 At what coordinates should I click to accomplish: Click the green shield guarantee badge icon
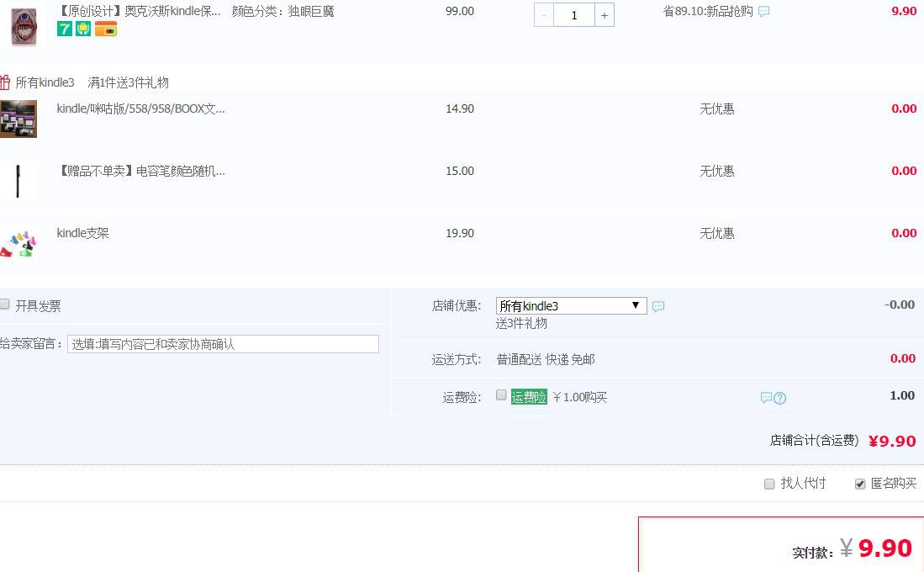tap(83, 29)
